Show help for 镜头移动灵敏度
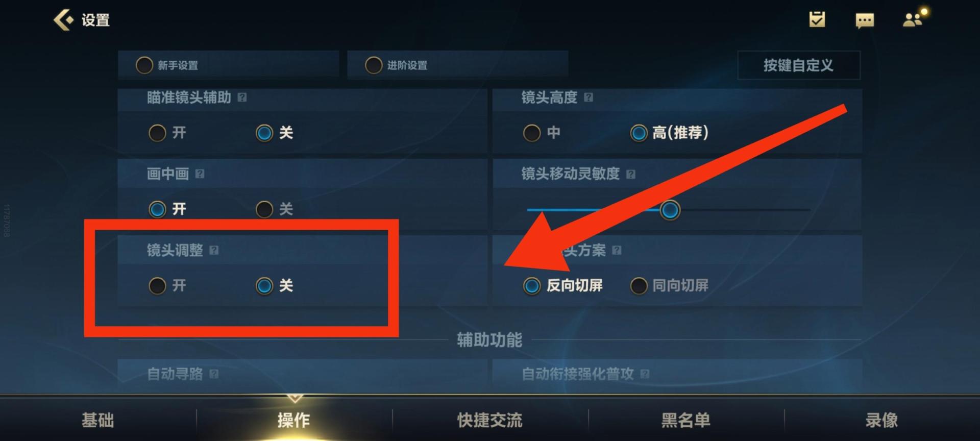The width and height of the screenshot is (980, 441). [631, 174]
